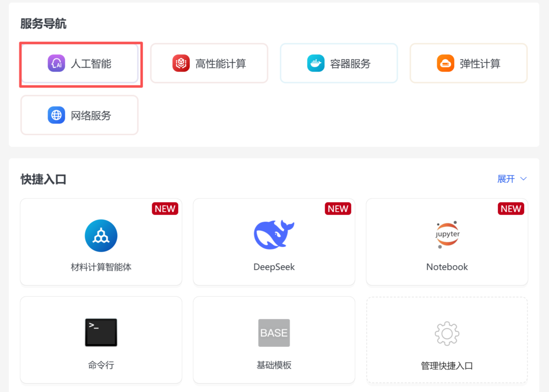Open 材料计算智能体 via its blue molecule icon
This screenshot has width=549, height=392.
pyautogui.click(x=101, y=236)
